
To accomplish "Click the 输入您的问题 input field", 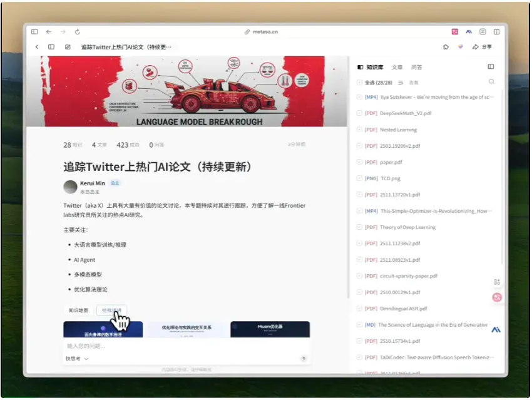I will tap(186, 346).
